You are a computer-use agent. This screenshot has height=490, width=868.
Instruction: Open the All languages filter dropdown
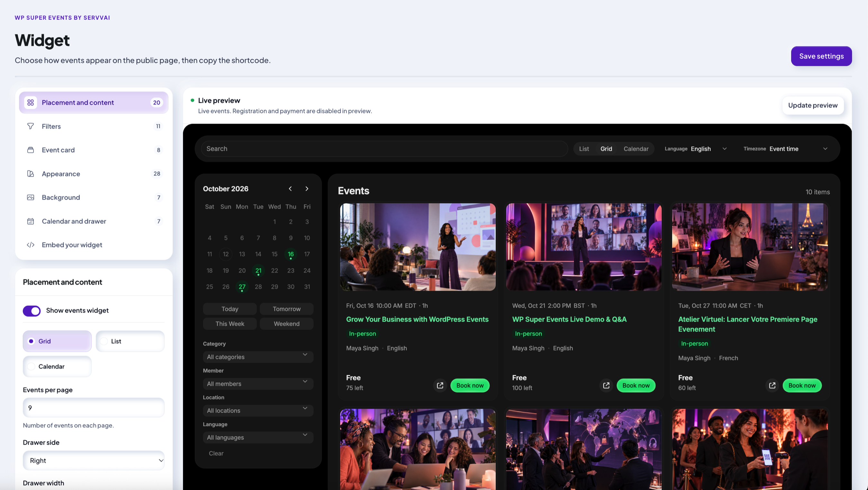point(258,437)
